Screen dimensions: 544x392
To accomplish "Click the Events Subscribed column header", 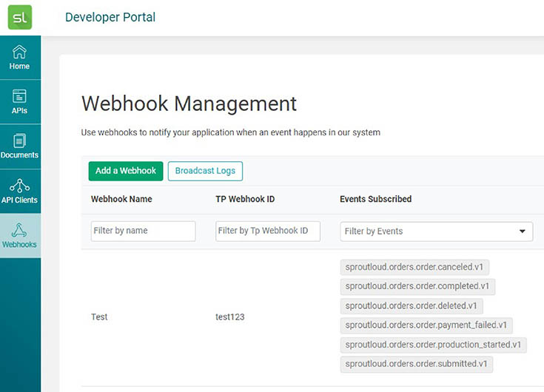I will tap(375, 199).
